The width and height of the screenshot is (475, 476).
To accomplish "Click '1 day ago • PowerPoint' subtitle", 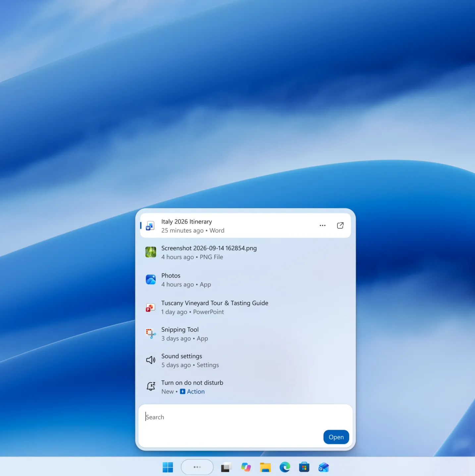I will tap(192, 312).
